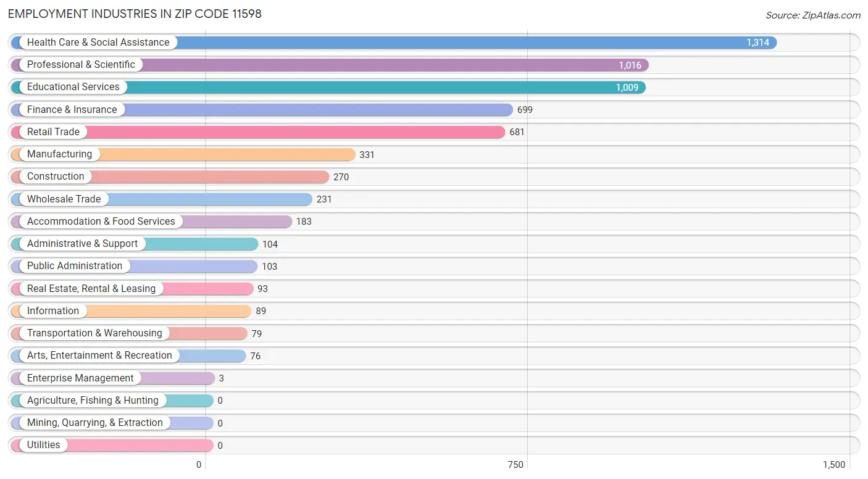Screen dimensions: 868x479
Task: Click the 183 value beside Accommodation bar
Action: tap(304, 222)
